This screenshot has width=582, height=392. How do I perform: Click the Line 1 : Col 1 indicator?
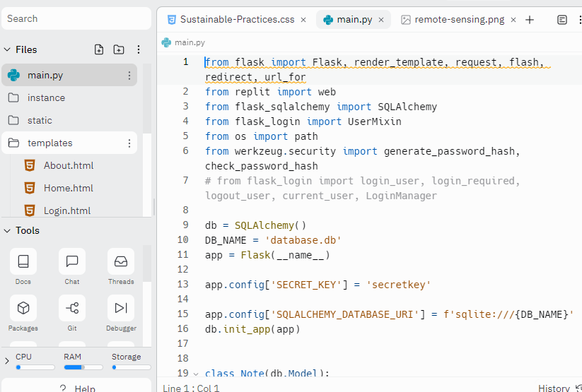pyautogui.click(x=191, y=388)
